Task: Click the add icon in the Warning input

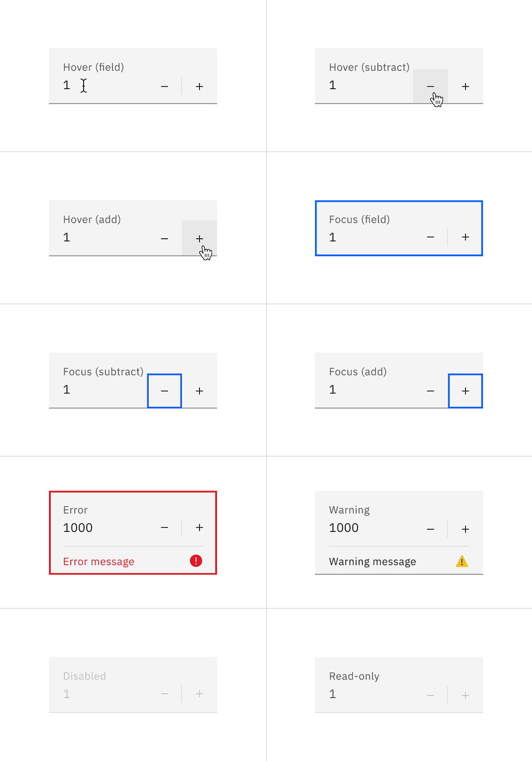Action: click(465, 529)
